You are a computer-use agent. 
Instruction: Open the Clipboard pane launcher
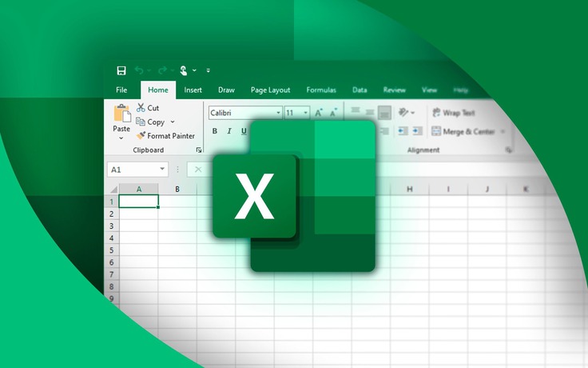coord(199,150)
